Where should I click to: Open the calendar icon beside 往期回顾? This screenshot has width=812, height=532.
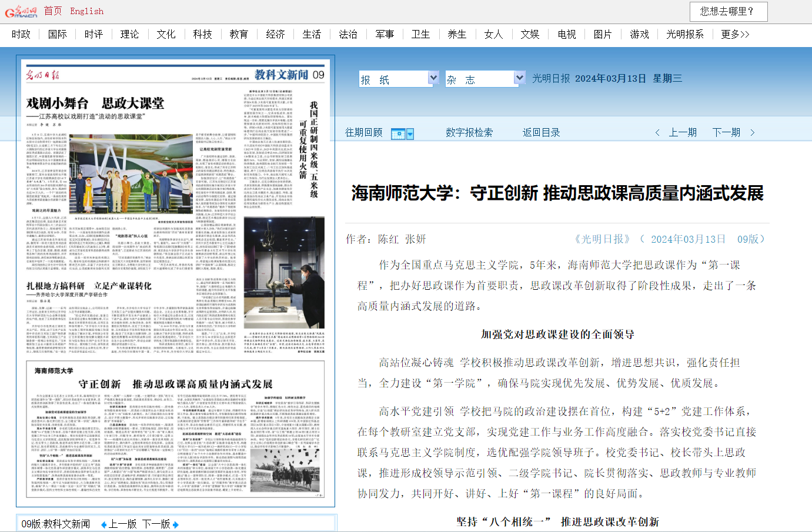(x=402, y=134)
